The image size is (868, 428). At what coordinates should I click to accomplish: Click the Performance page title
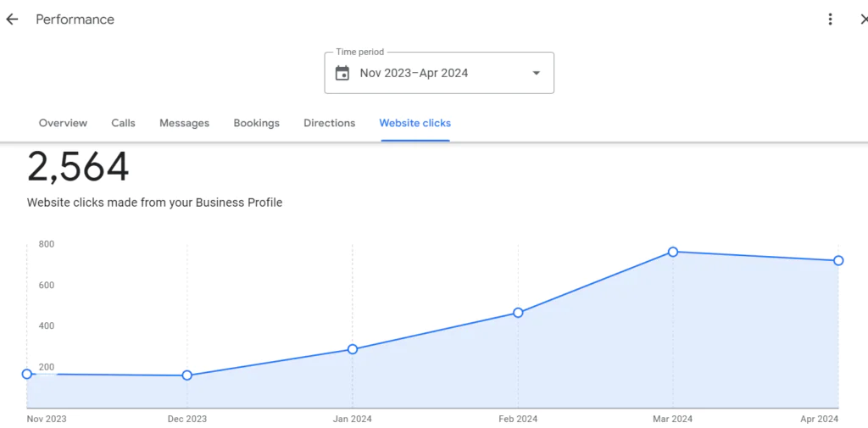tap(75, 19)
